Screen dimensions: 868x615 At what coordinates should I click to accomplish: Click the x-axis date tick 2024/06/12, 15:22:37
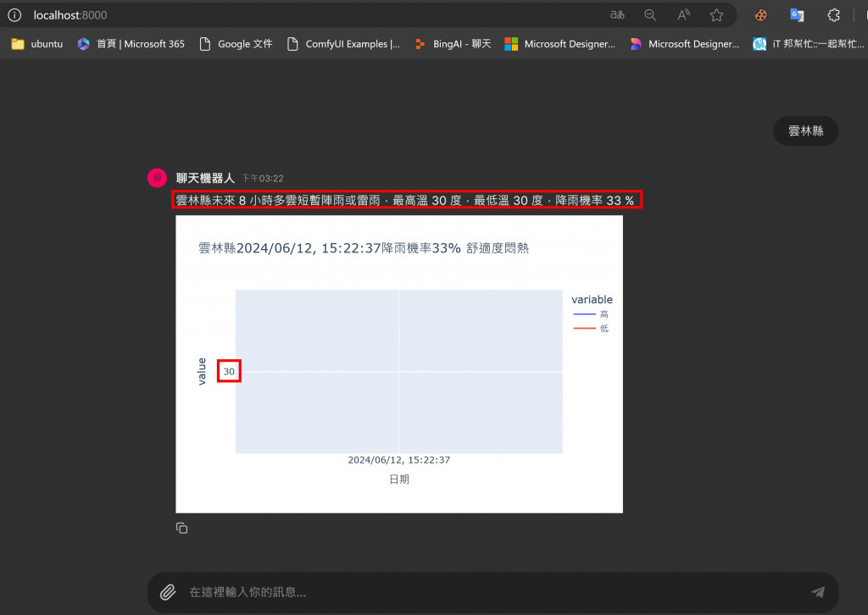398,460
